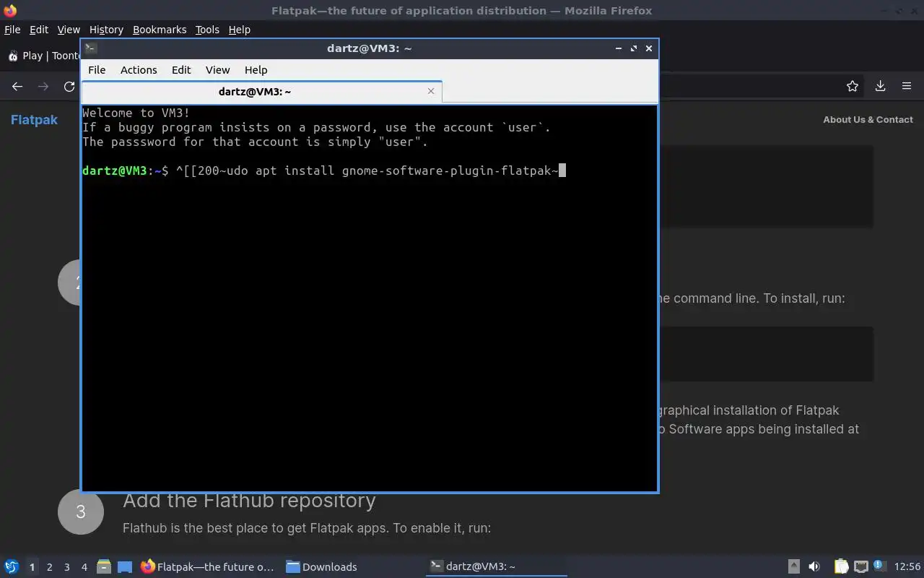Bookmark this page with the star icon

[x=853, y=86]
